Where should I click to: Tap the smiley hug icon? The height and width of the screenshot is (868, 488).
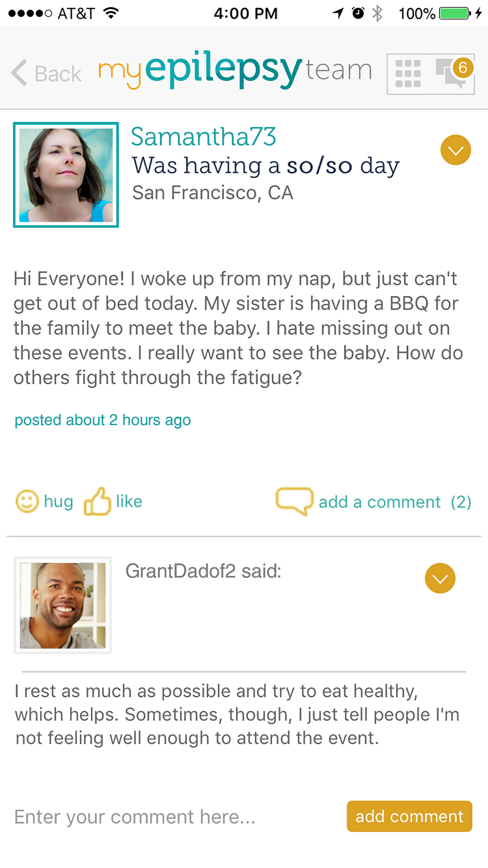27,502
